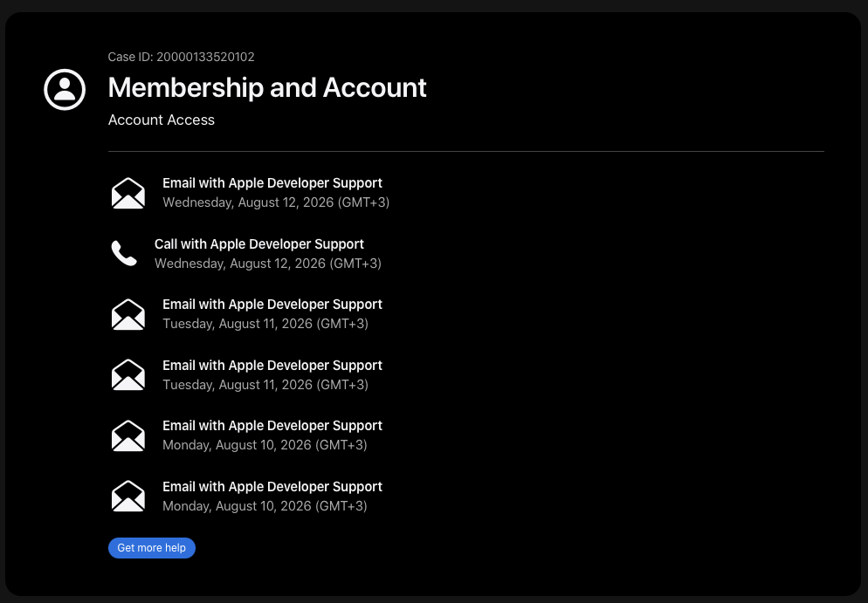Open envelope icon of the first Monday, August 10 email
The width and height of the screenshot is (868, 603).
click(127, 435)
